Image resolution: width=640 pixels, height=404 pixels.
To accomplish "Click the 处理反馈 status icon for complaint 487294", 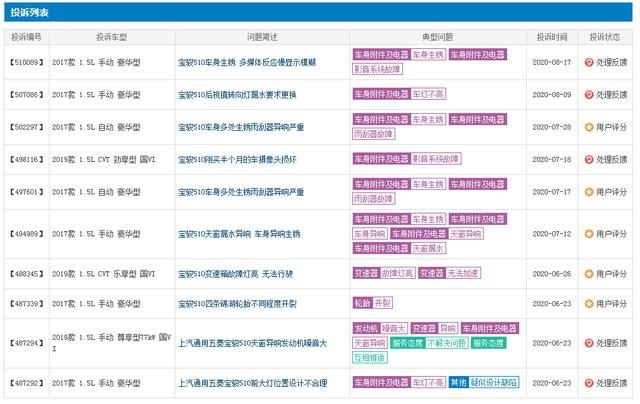I will click(589, 343).
